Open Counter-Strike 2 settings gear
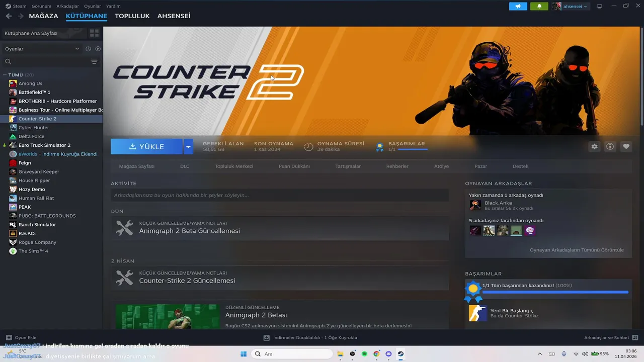Screen dimensions: 644x362 [595, 146]
